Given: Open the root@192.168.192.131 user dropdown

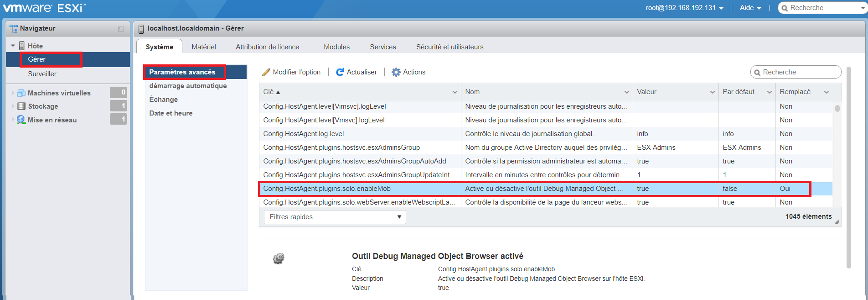Looking at the screenshot, I should (685, 8).
